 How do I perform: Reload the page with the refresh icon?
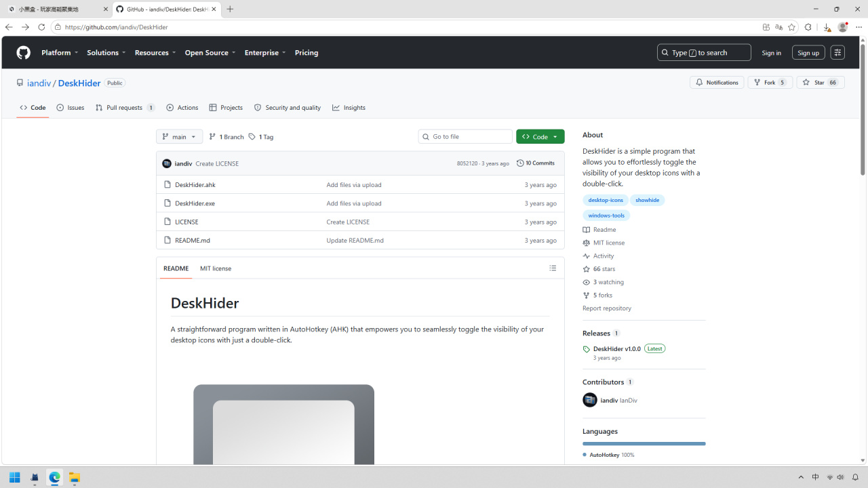(41, 27)
